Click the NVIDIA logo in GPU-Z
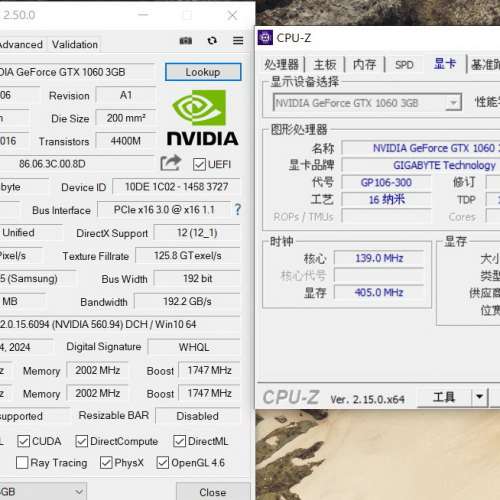This screenshot has width=500, height=500. [x=202, y=118]
